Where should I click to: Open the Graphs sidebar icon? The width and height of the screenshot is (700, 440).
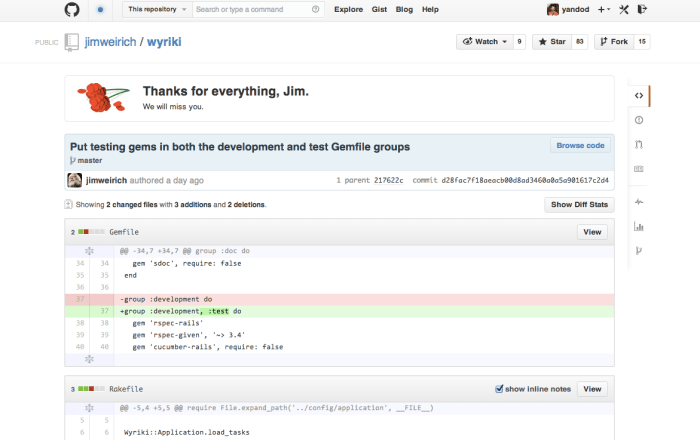click(x=639, y=226)
